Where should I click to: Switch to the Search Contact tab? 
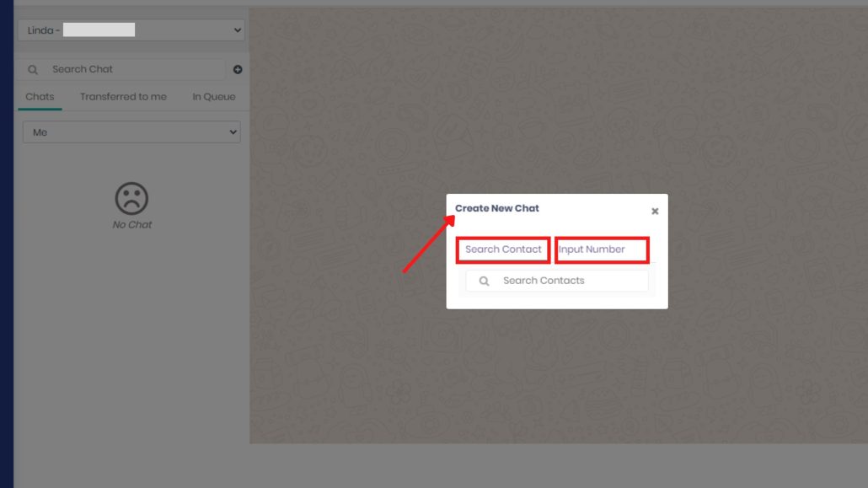click(x=503, y=249)
